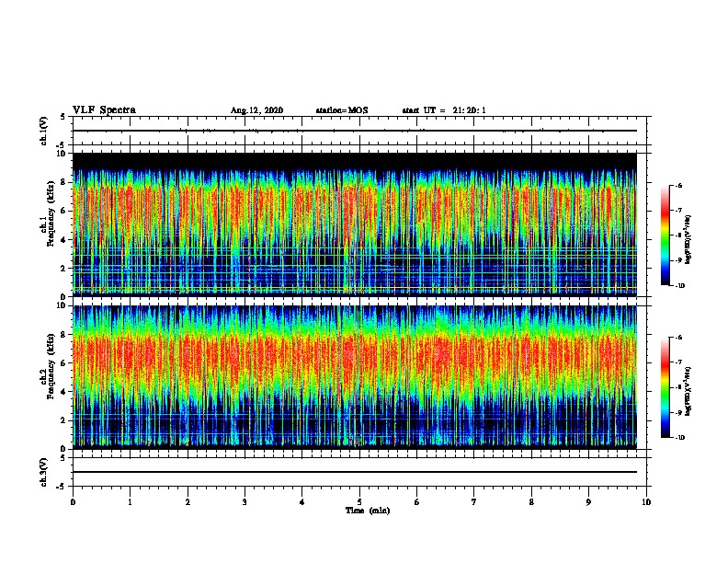The height and width of the screenshot is (563, 728).
Task: Click the ch.1 voltage waveform trace
Action: [x=355, y=131]
